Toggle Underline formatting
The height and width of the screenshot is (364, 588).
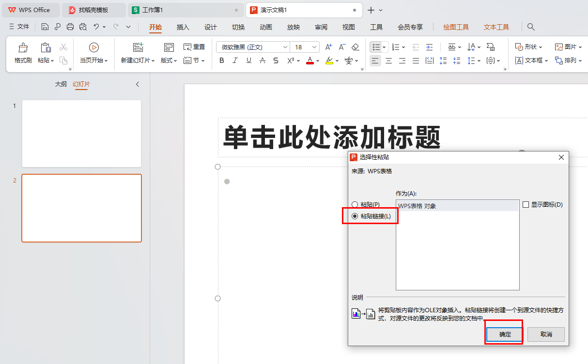(x=249, y=61)
